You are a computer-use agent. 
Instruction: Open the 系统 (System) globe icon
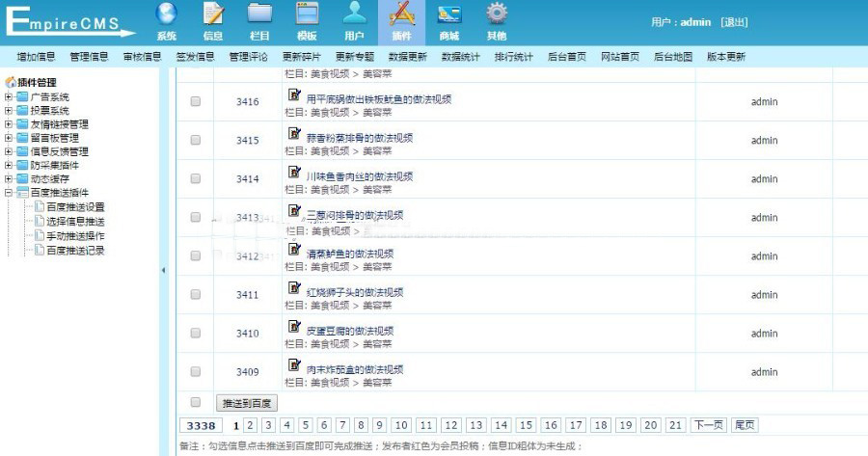pos(167,14)
